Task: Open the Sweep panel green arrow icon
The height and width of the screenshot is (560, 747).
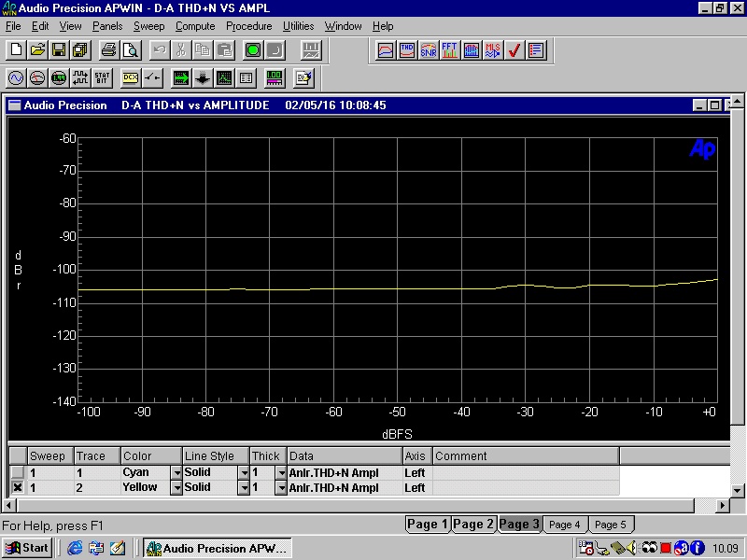Action: 181,78
